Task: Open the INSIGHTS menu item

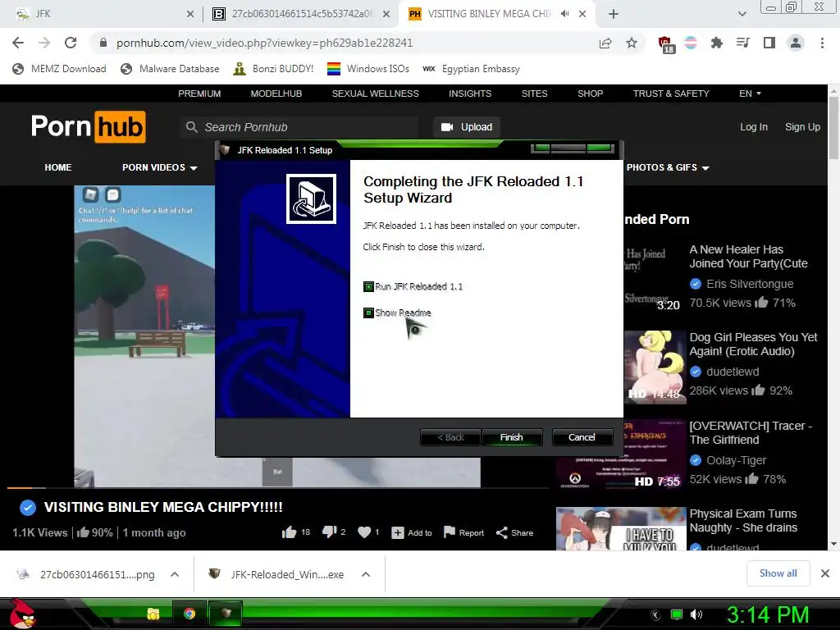Action: (470, 94)
